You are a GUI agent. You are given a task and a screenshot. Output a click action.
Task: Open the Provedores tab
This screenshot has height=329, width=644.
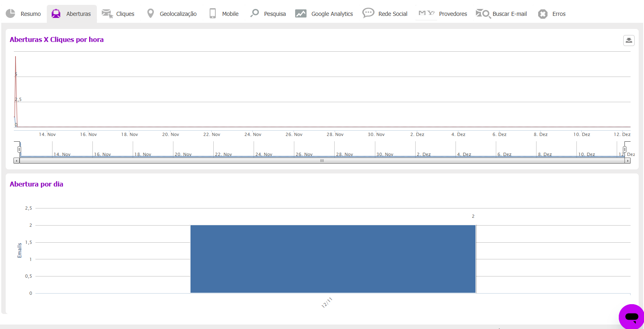click(x=453, y=14)
